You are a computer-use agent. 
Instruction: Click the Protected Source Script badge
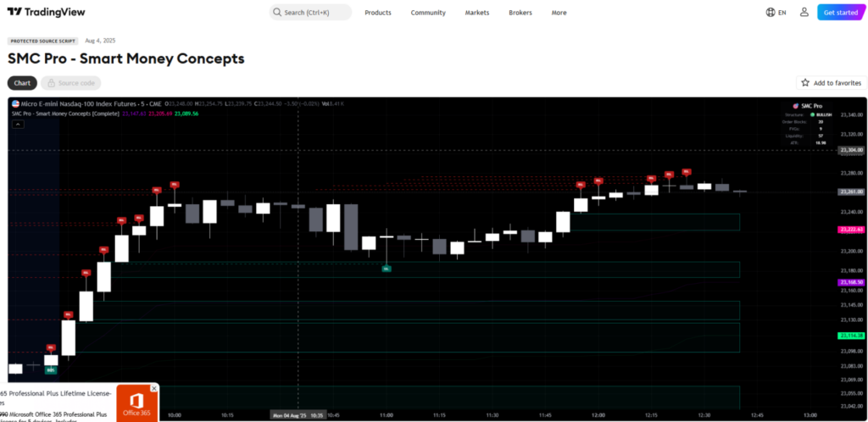tap(44, 41)
